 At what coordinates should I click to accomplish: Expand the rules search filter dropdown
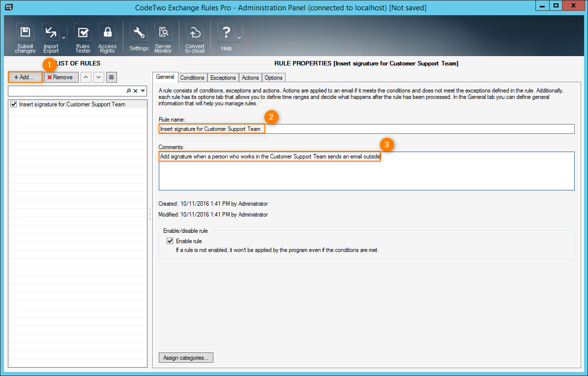(143, 91)
